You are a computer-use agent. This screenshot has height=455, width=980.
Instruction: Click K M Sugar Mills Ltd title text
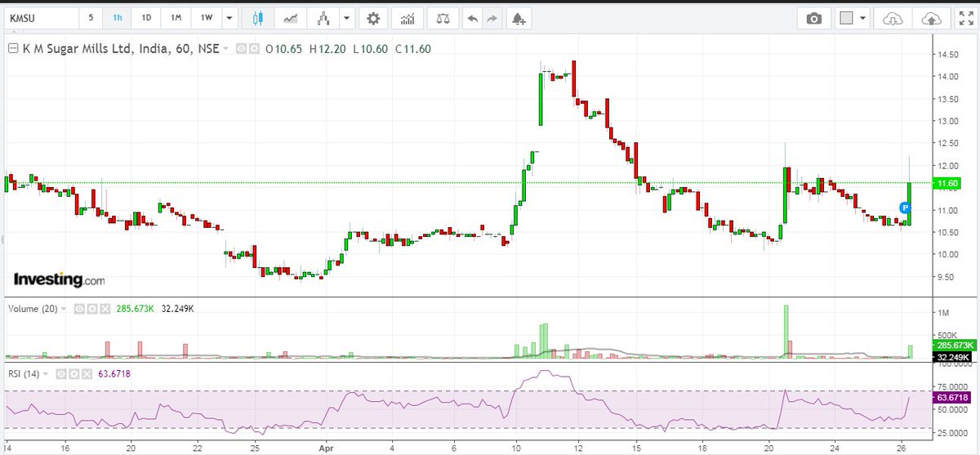121,49
